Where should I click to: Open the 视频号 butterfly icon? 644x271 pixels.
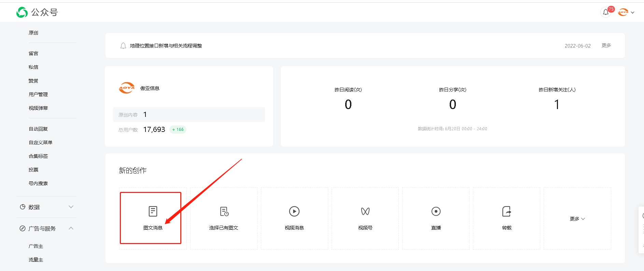click(365, 211)
